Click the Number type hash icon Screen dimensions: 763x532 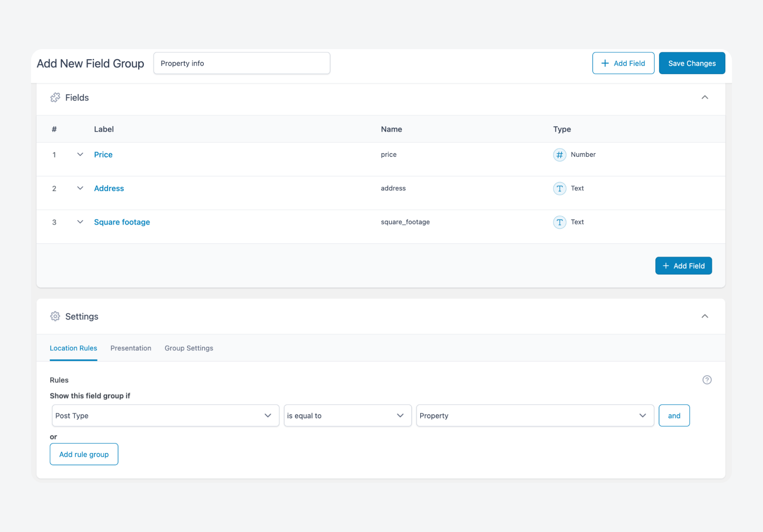click(559, 155)
